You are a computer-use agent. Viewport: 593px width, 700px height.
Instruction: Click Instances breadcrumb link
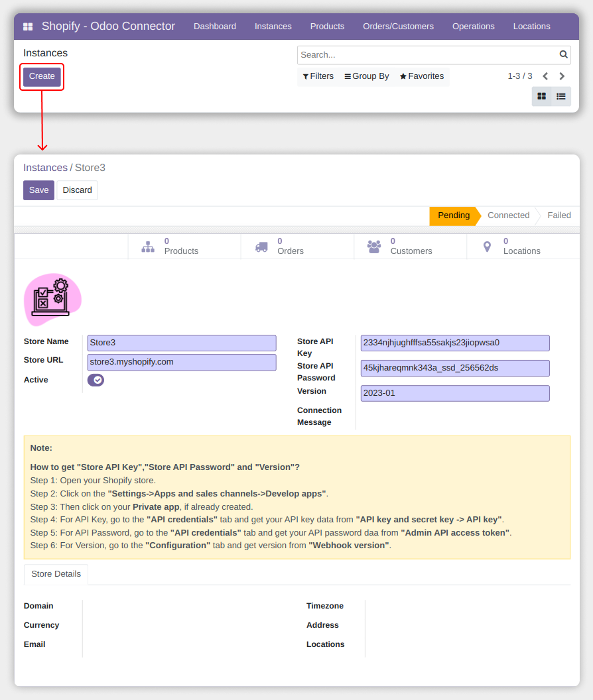pyautogui.click(x=45, y=168)
